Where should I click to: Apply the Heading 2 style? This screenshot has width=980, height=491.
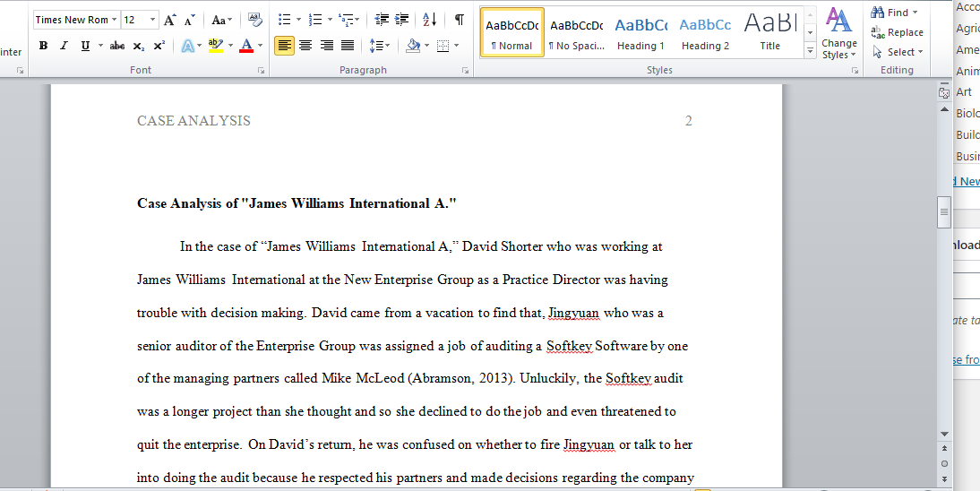point(705,32)
